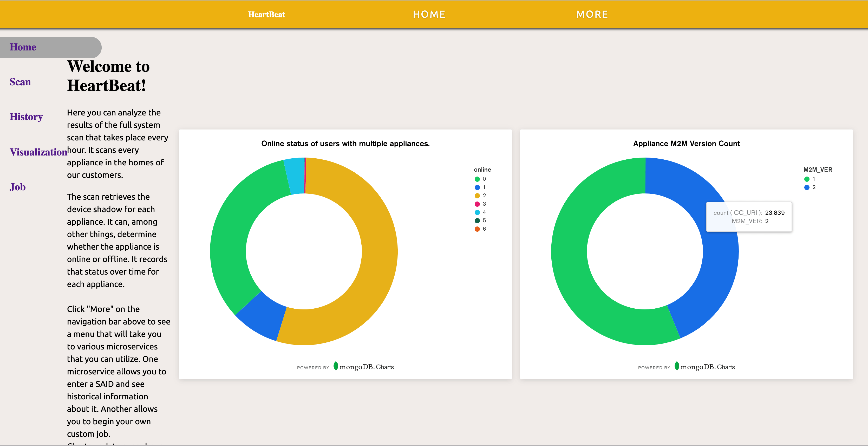The height and width of the screenshot is (448, 868).
Task: Toggle online legend item 1 blue dot
Action: 477,187
